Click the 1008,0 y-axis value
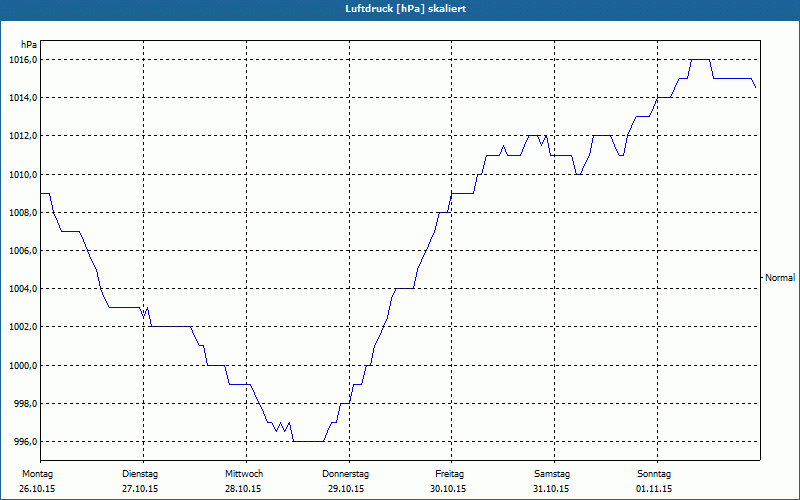 click(23, 213)
